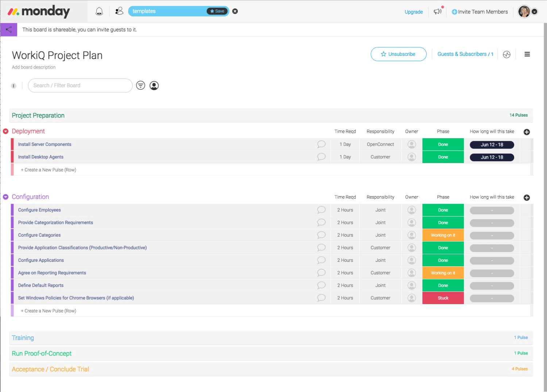The image size is (547, 392).
Task: Open conversation for Install Server Components
Action: click(x=321, y=144)
